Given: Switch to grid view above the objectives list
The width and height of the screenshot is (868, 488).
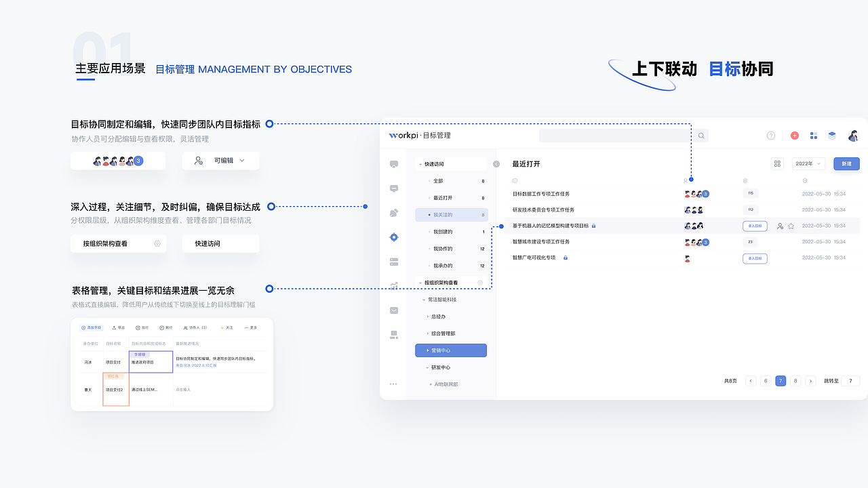Looking at the screenshot, I should (777, 163).
